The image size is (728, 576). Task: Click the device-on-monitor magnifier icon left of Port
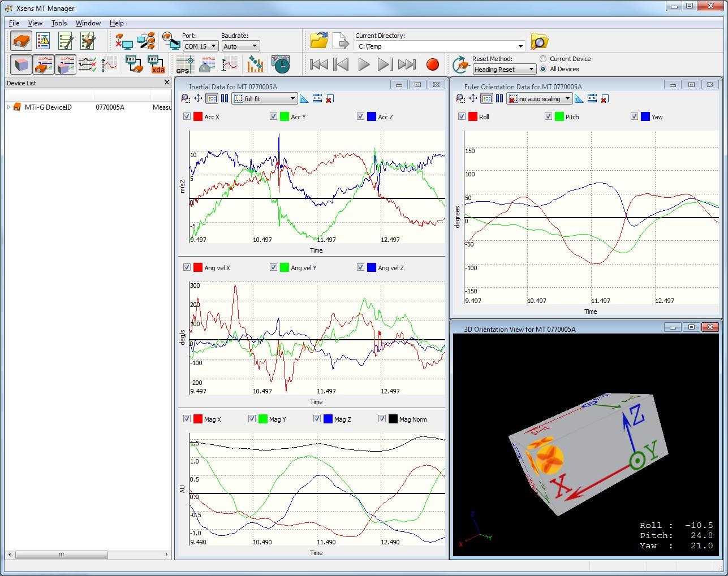click(171, 41)
